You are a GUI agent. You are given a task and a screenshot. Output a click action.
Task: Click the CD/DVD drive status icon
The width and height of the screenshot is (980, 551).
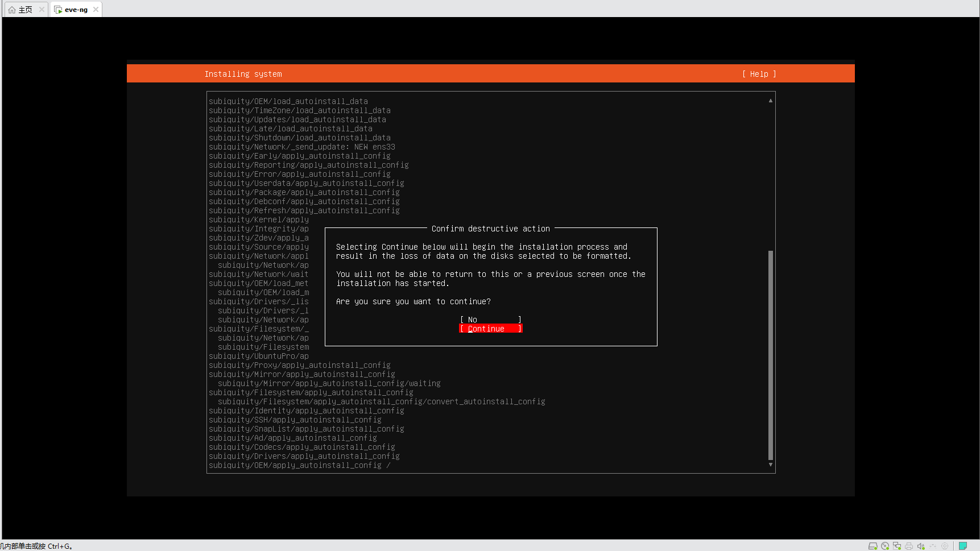(x=885, y=546)
